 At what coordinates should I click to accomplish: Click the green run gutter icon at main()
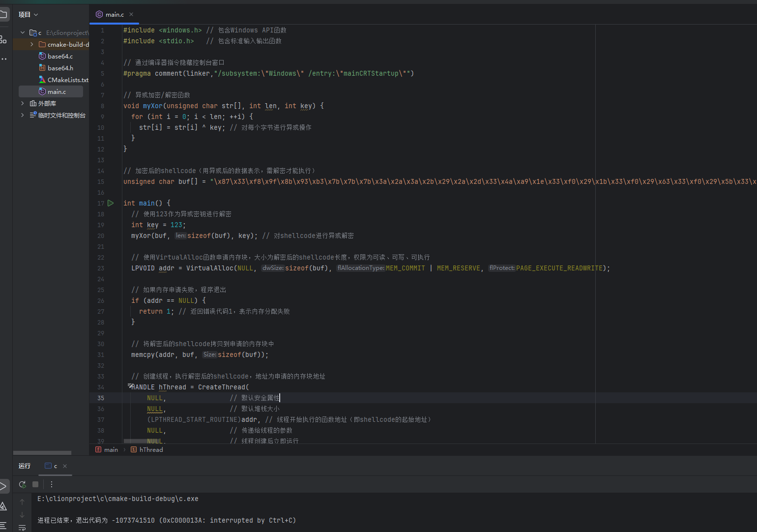pos(111,203)
